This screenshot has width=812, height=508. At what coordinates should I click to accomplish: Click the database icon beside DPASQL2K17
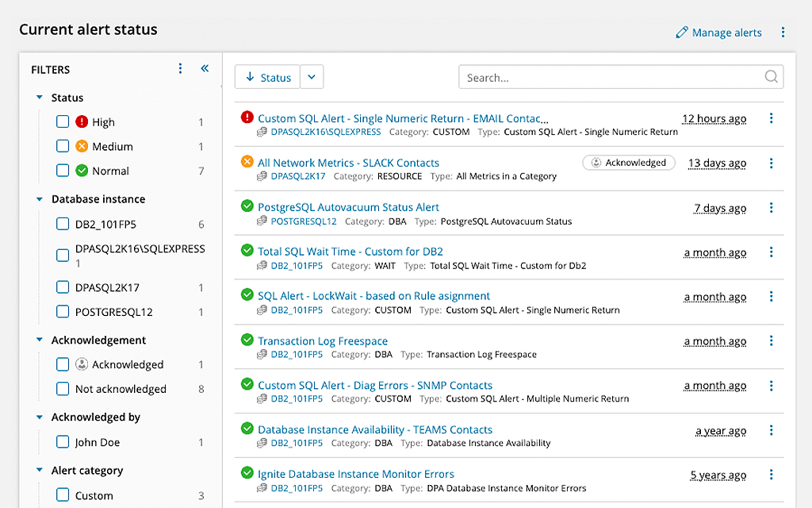[261, 176]
